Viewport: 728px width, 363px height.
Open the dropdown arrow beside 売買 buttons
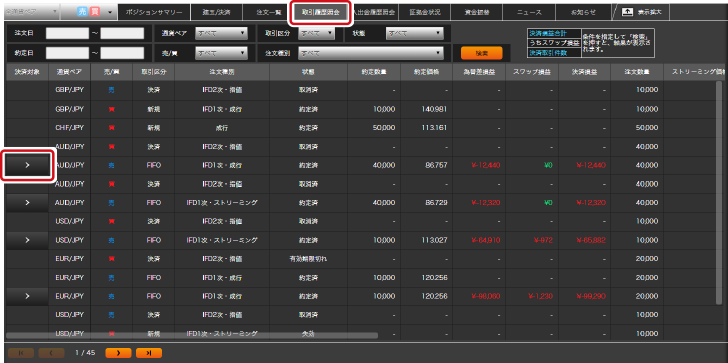click(x=110, y=12)
